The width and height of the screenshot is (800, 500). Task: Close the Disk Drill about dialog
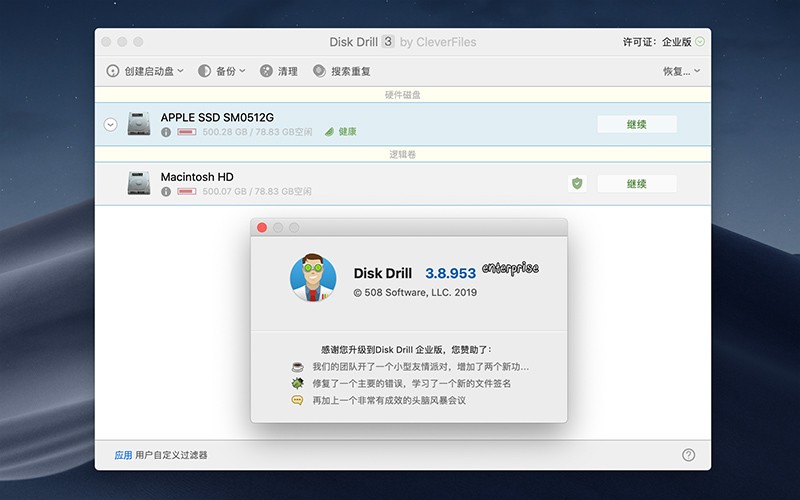[x=262, y=228]
